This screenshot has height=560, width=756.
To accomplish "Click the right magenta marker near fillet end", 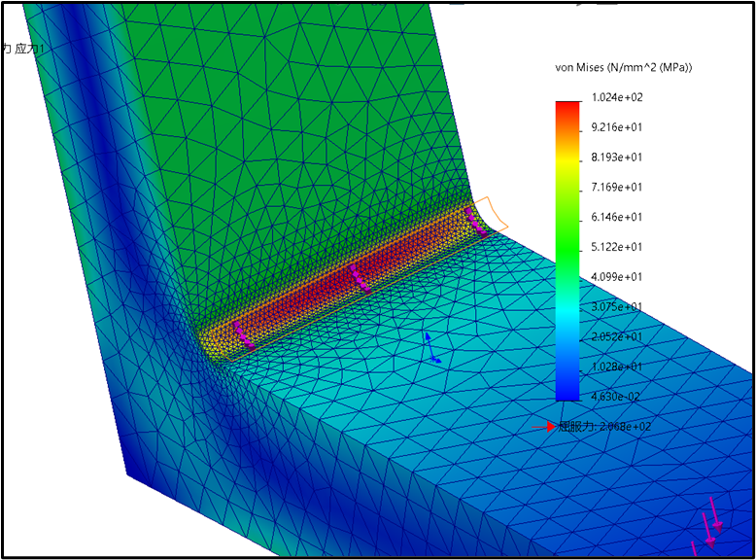I will pyautogui.click(x=475, y=223).
